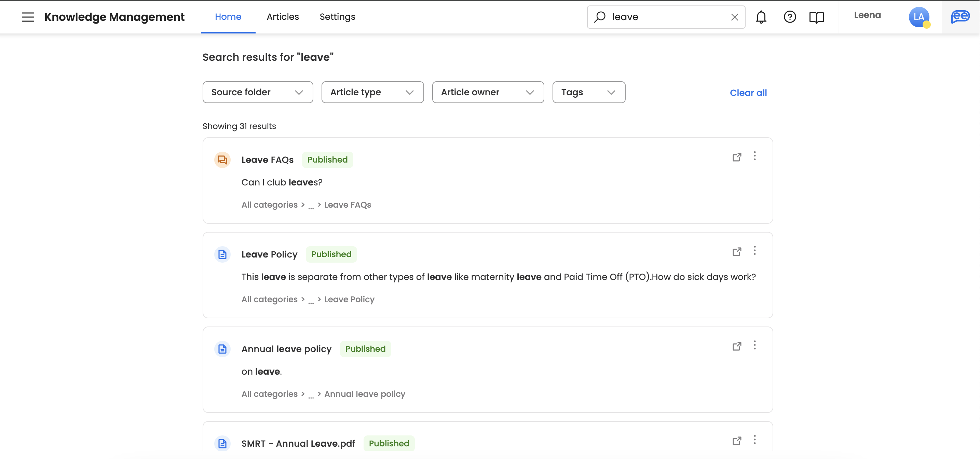Click the Clear all filters link
Viewport: 980px width, 459px height.
[748, 93]
